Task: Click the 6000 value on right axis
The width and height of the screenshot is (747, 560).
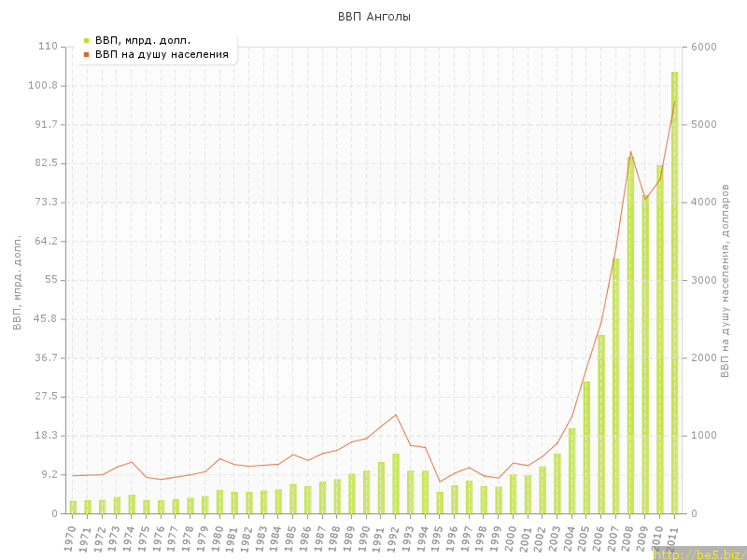Action: (704, 47)
